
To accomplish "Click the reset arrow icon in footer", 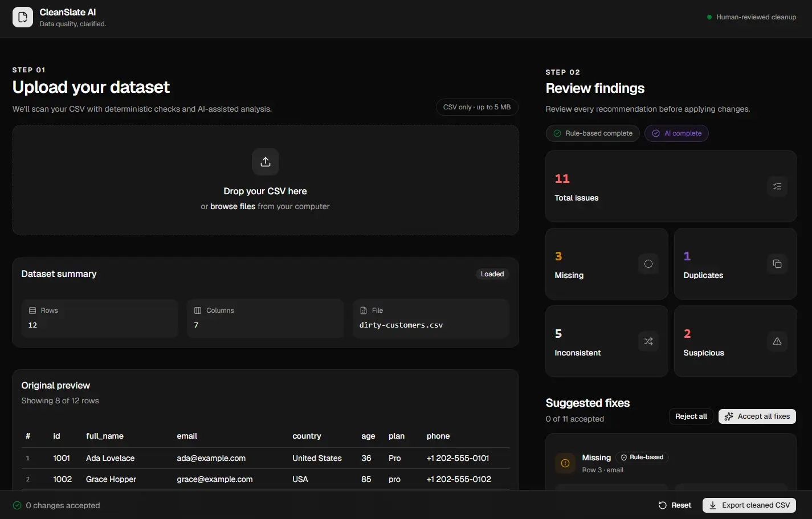I will tap(663, 505).
